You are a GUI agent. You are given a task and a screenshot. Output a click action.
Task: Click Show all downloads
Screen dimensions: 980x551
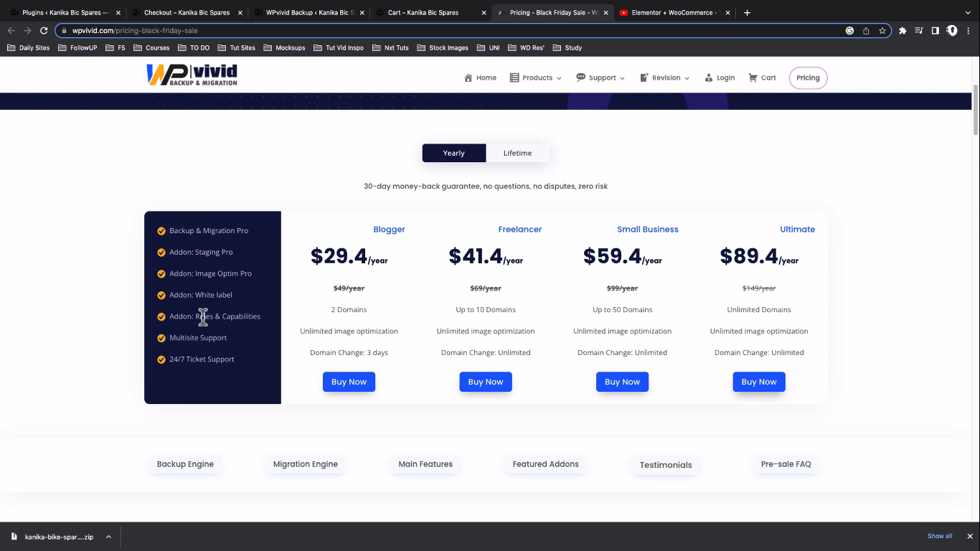(940, 536)
